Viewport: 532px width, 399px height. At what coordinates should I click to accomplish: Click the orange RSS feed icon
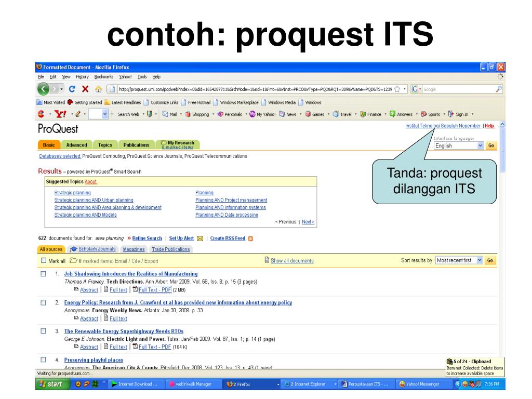[251, 238]
